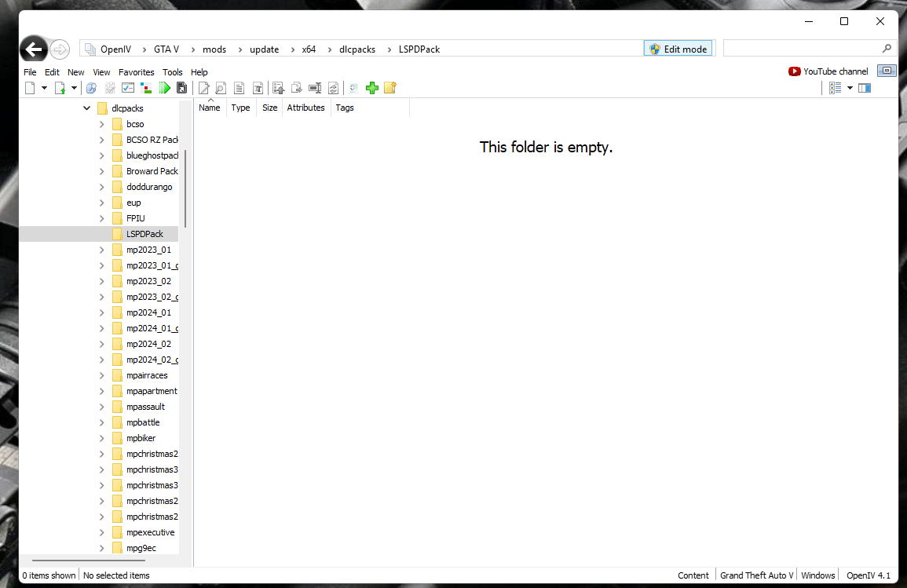907x588 pixels.
Task: Open the search magnifier icon
Action: (887, 49)
